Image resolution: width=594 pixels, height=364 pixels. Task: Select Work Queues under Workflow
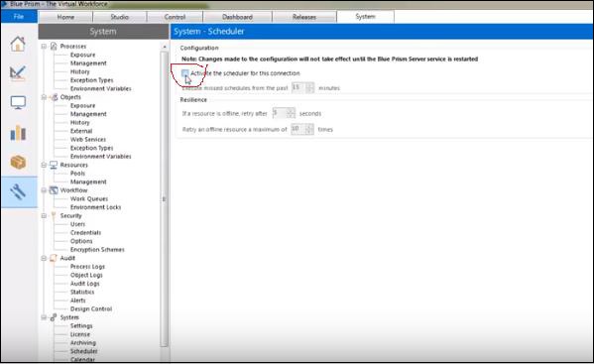[x=89, y=198]
